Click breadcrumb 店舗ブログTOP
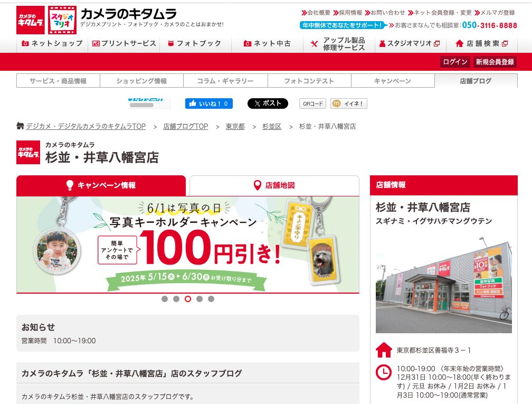This screenshot has width=532, height=404. 186,126
